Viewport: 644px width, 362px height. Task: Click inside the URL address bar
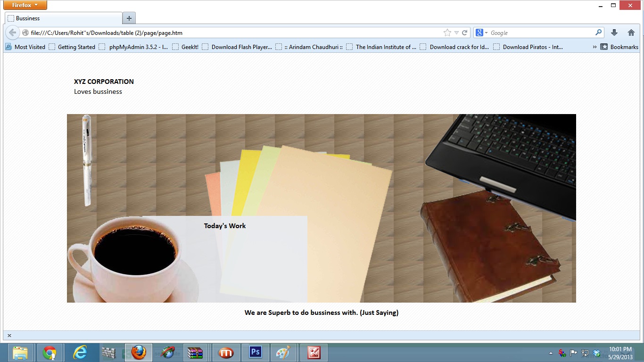coord(236,33)
